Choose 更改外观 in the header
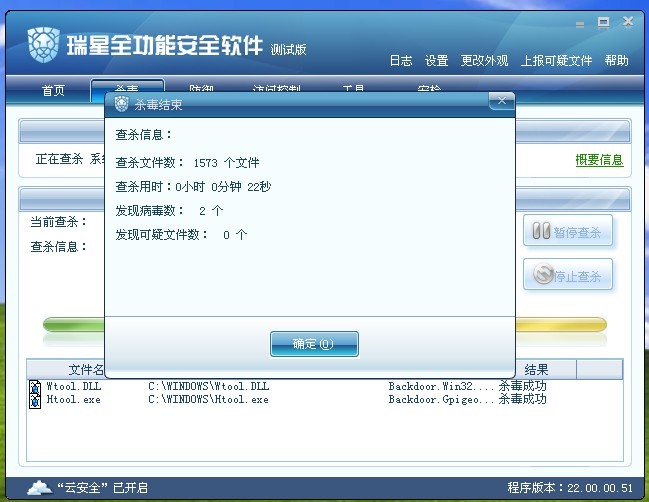The height and width of the screenshot is (502, 649). 484,61
